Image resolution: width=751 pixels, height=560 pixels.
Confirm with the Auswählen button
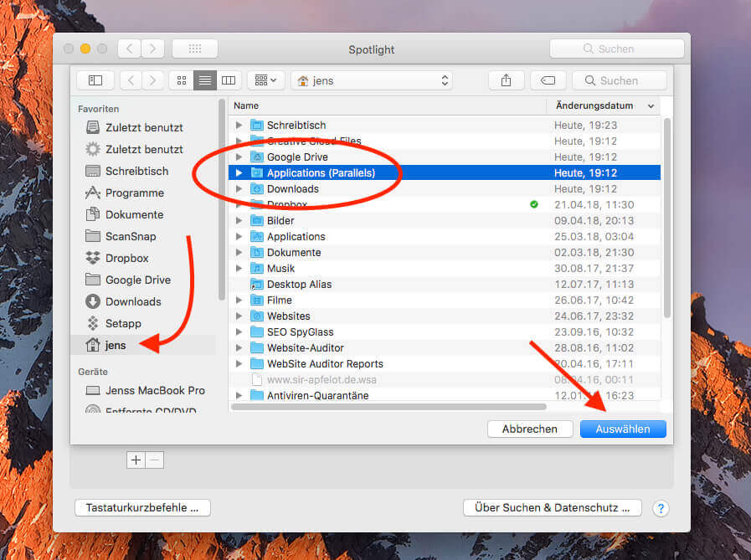tap(623, 429)
